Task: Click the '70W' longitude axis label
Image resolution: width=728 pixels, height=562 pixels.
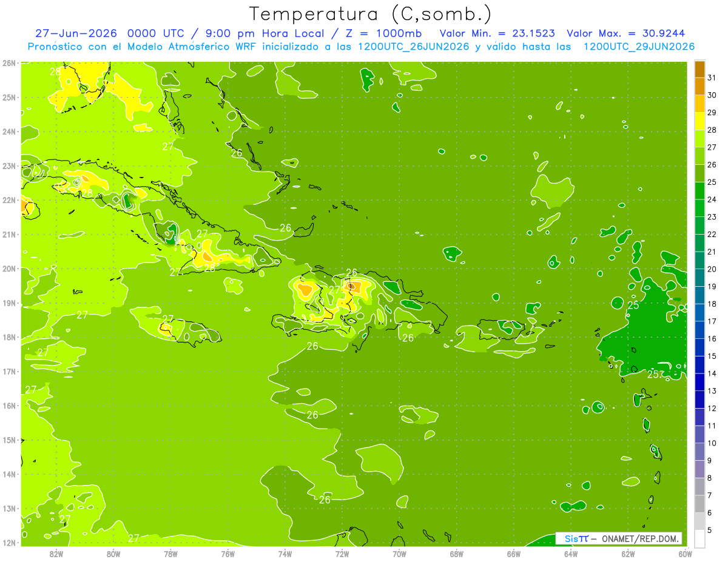Action: pos(399,554)
